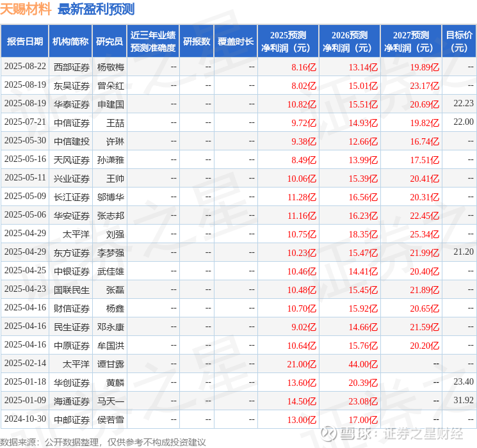Click the date 2025-05-30

pos(25,141)
